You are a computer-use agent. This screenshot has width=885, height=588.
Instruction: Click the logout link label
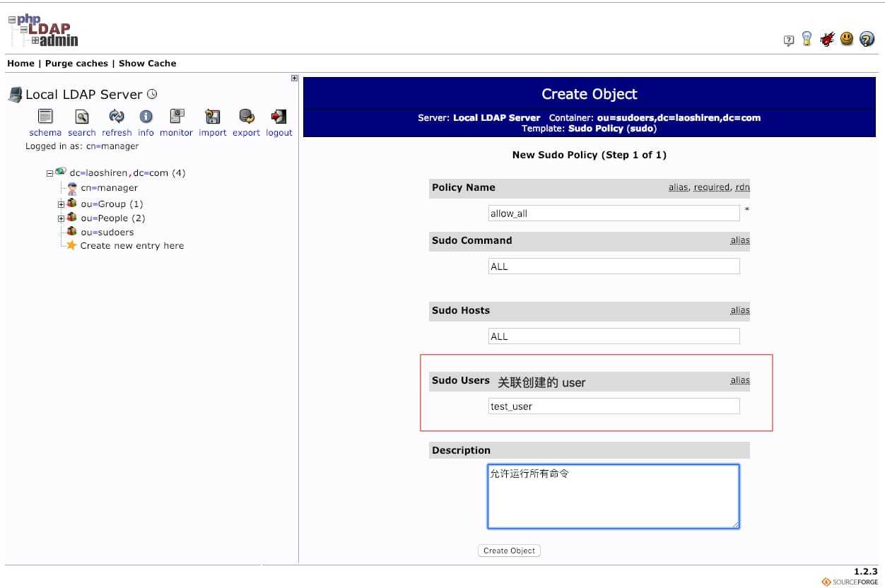[x=279, y=133]
